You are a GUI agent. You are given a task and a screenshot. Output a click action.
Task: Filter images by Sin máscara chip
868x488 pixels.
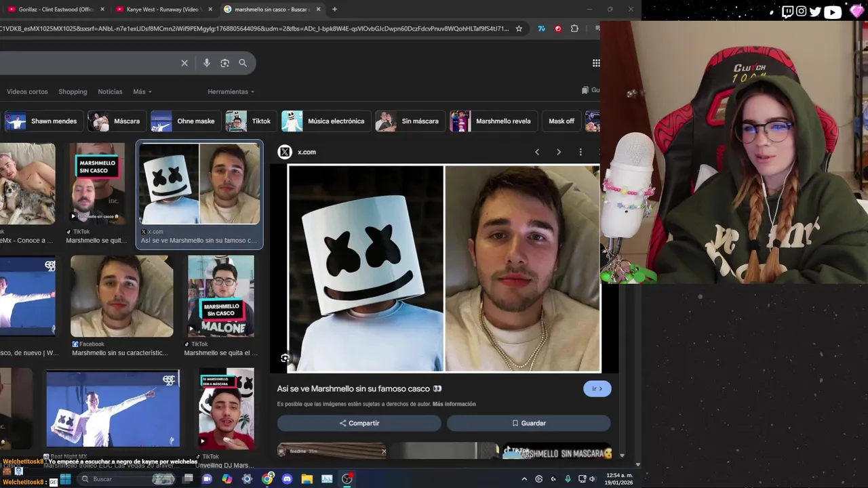pos(410,121)
